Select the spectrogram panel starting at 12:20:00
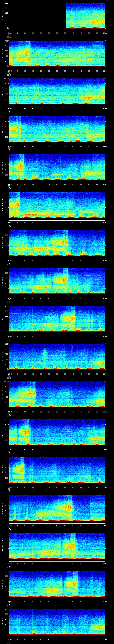This screenshot has width=114, height=644. [57, 432]
